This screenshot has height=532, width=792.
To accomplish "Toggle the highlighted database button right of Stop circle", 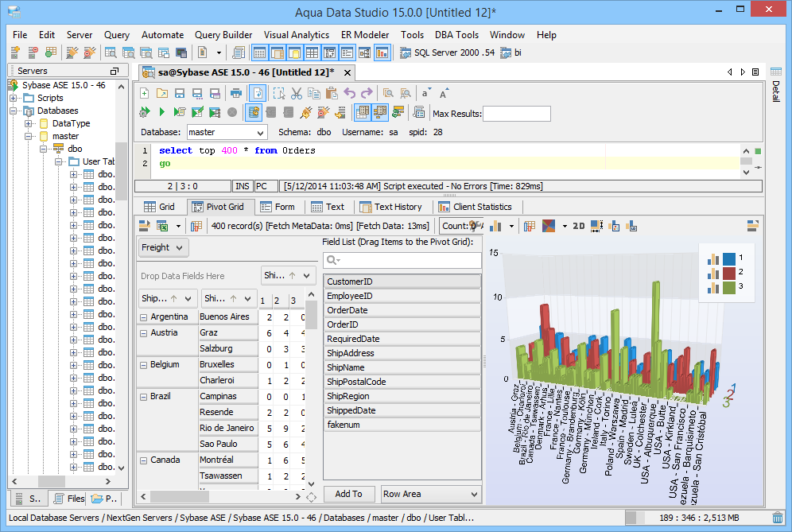I will click(x=254, y=112).
